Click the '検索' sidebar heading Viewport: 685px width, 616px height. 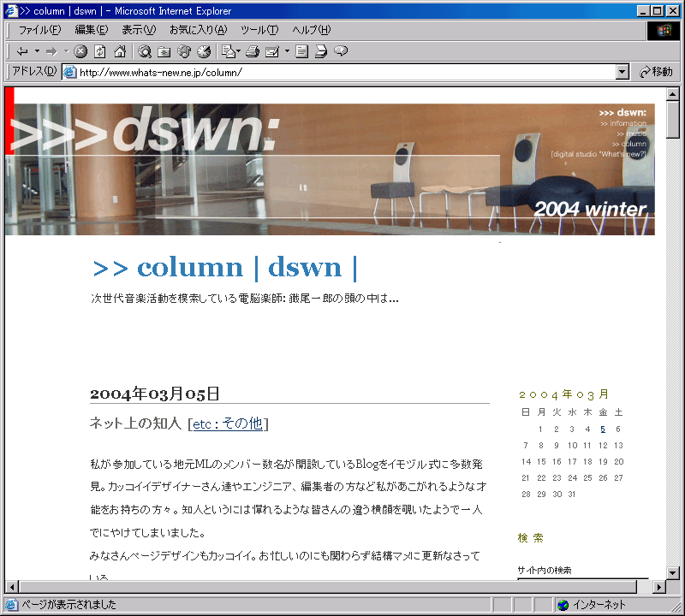530,538
